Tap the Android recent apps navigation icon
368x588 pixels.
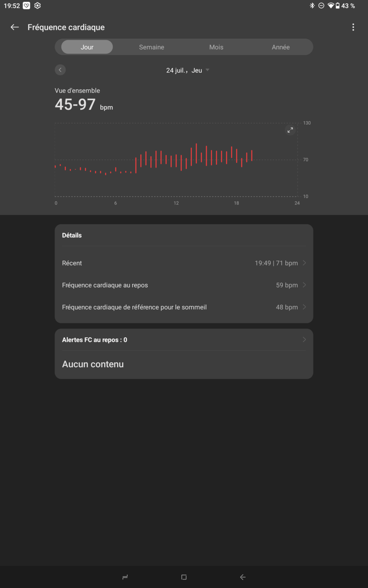tap(125, 577)
